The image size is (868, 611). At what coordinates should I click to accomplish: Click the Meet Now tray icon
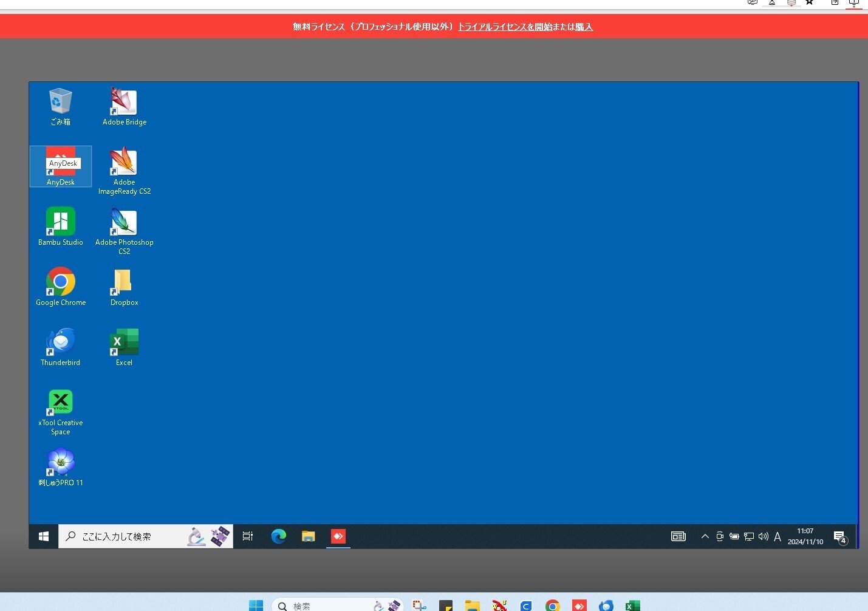tap(720, 536)
